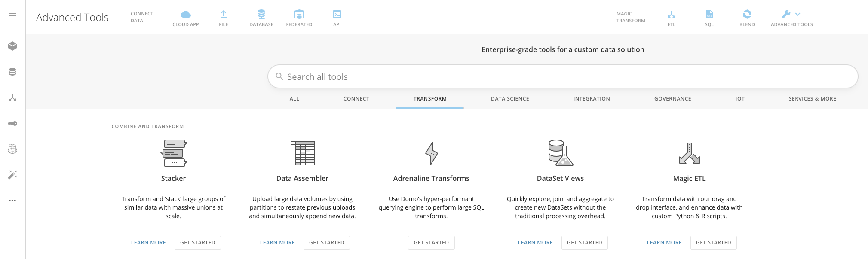868x259 pixels.
Task: Click the magnifier icon in search bar
Action: [279, 76]
